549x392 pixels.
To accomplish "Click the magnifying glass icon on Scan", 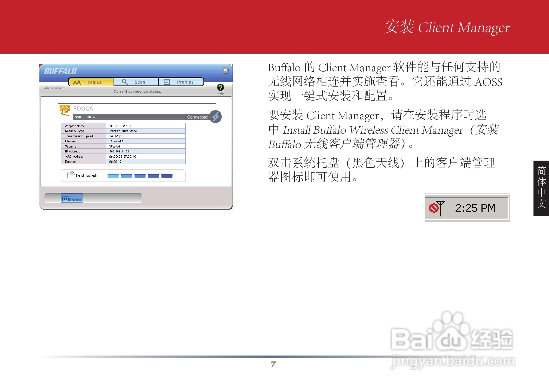I will coord(125,82).
